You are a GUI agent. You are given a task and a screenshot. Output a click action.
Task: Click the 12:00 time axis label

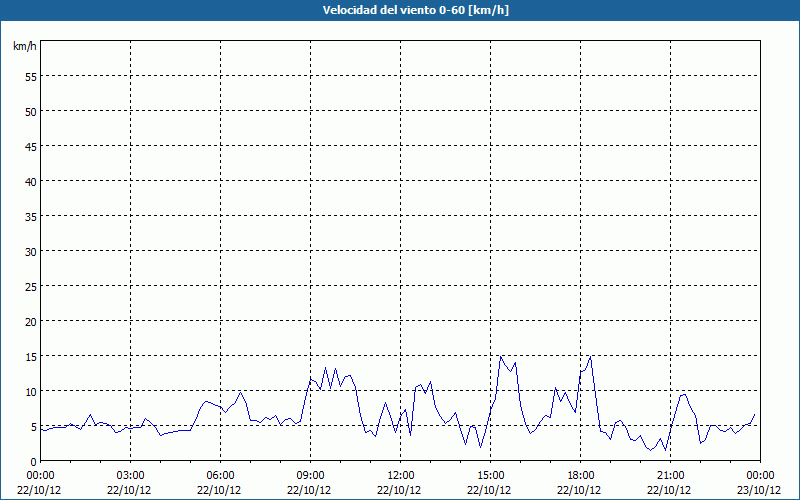401,476
